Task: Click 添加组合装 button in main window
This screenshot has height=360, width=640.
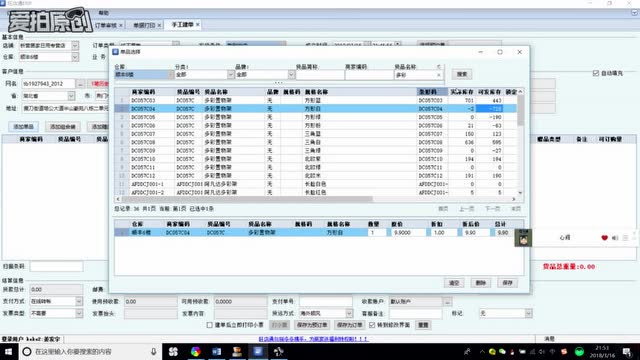Action: click(62, 127)
